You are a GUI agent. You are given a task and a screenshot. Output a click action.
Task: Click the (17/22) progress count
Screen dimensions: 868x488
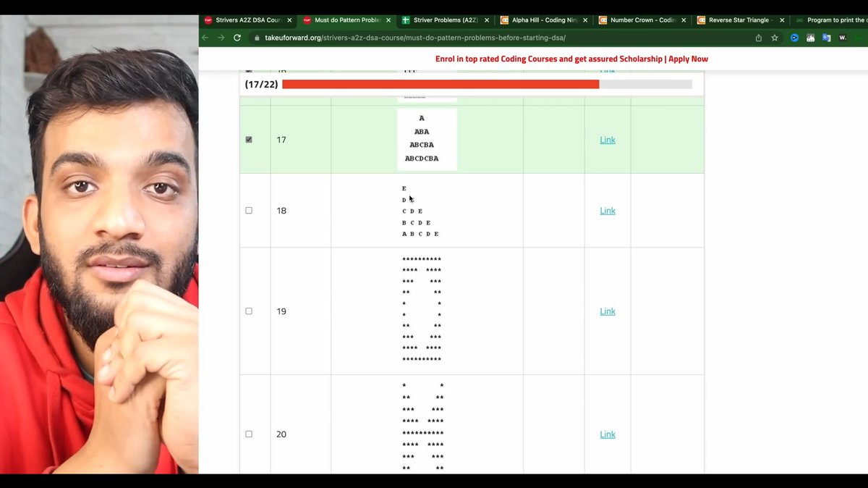(x=261, y=85)
